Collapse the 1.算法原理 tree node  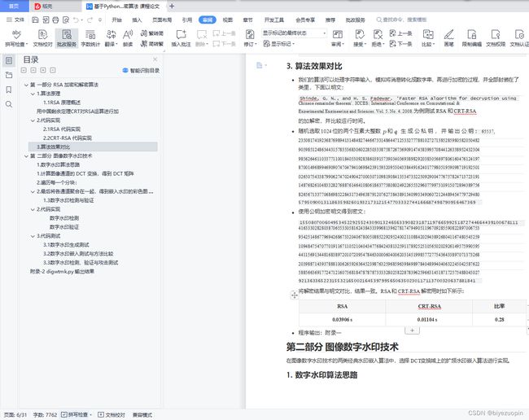(x=33, y=94)
